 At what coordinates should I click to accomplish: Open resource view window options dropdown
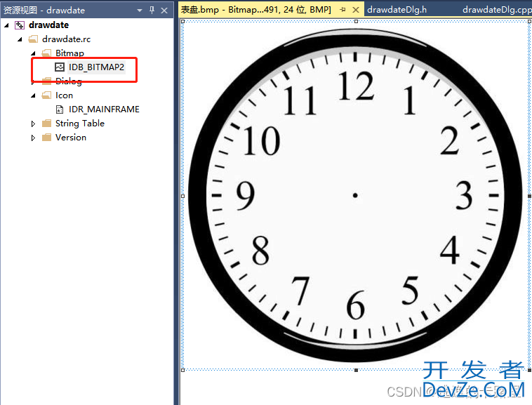[140, 11]
